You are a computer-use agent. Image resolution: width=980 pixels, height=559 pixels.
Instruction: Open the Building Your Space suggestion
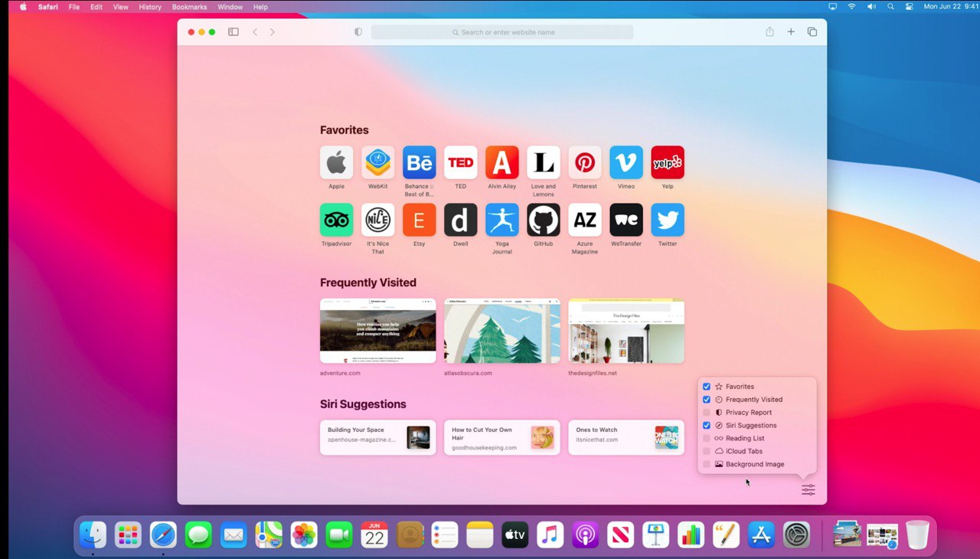click(378, 437)
